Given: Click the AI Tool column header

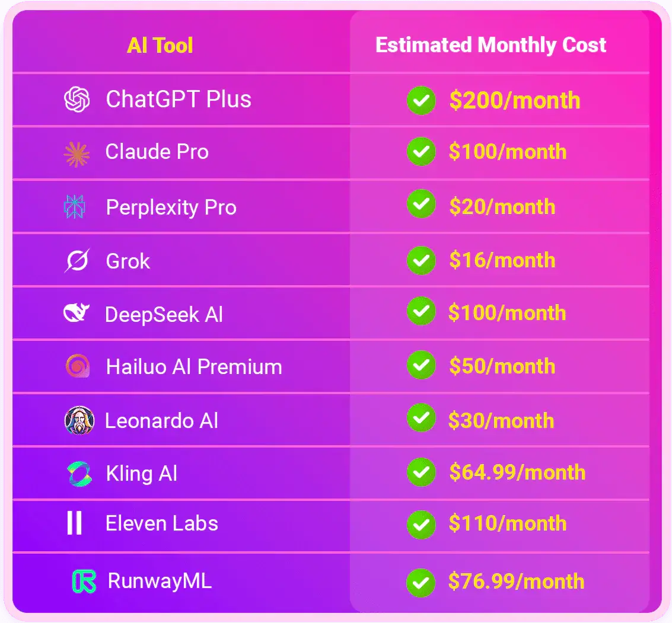Looking at the screenshot, I should (160, 46).
